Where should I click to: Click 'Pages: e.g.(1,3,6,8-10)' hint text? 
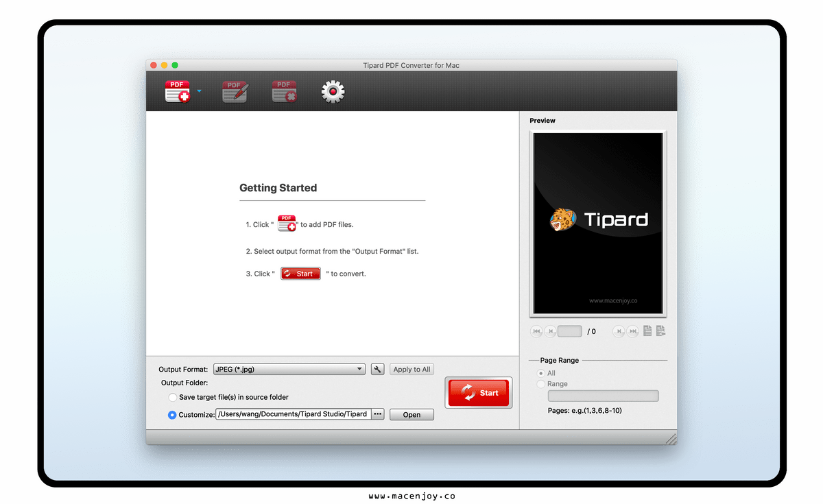tap(585, 411)
